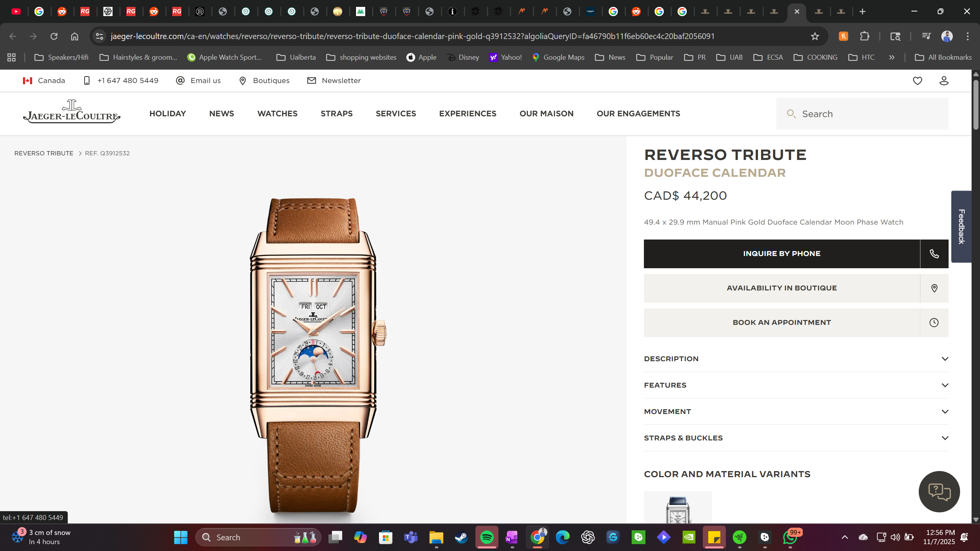Click the phone icon beside Inquire by Phone
980x551 pixels.
pyautogui.click(x=934, y=254)
